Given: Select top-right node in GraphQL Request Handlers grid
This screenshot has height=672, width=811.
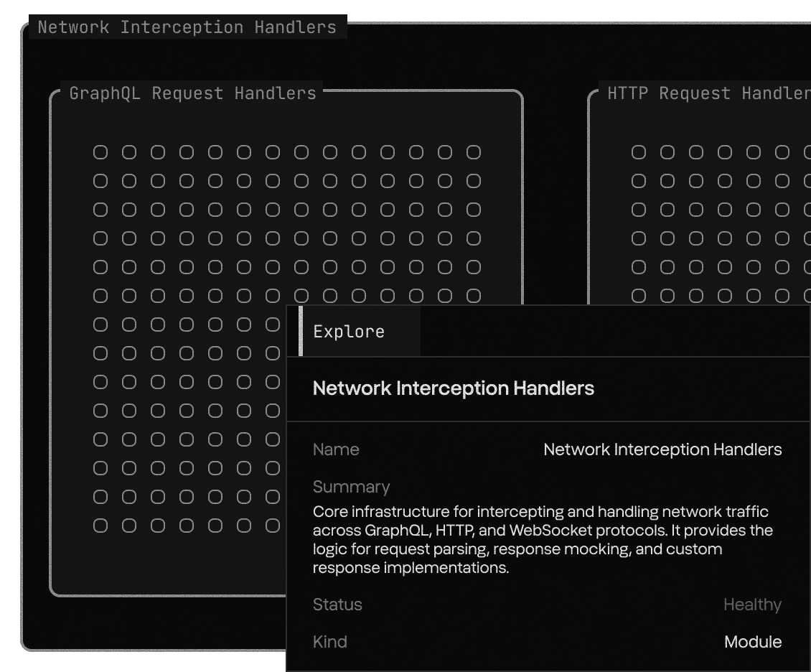Looking at the screenshot, I should click(x=473, y=152).
